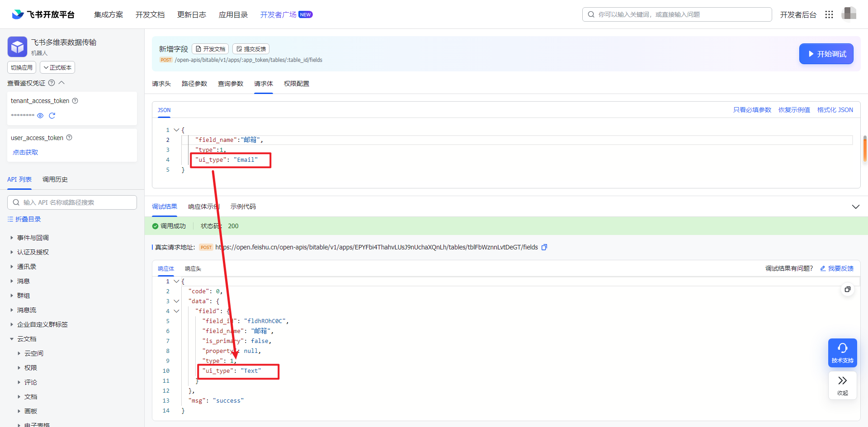Open 更新日志 in top navigation
The image size is (868, 427).
click(x=192, y=14)
